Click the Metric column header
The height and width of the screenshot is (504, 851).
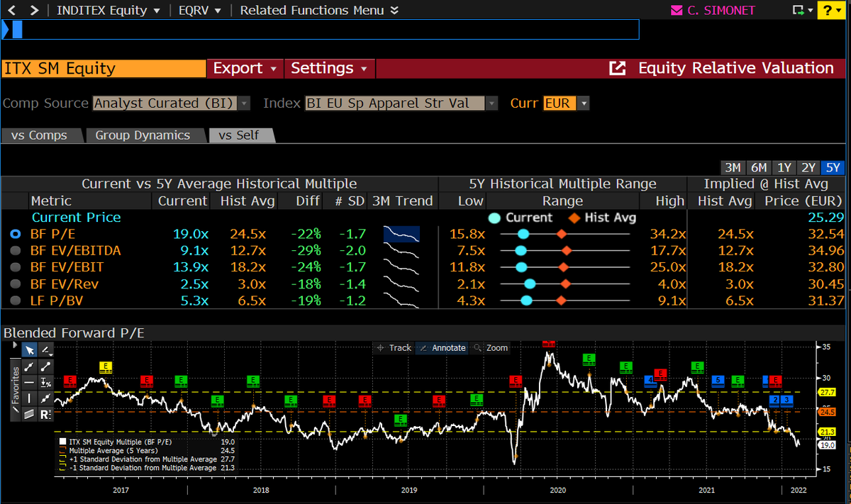(51, 201)
